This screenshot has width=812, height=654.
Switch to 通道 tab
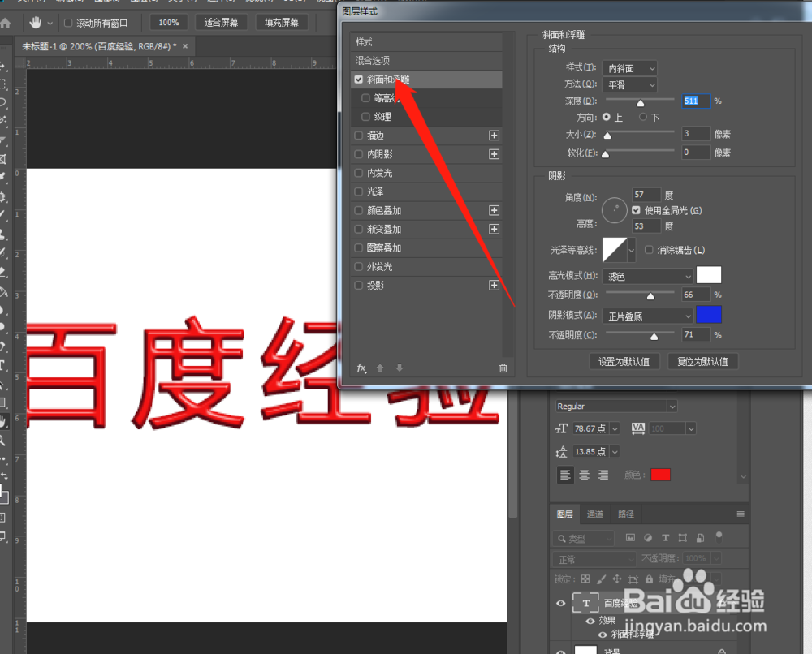[595, 514]
